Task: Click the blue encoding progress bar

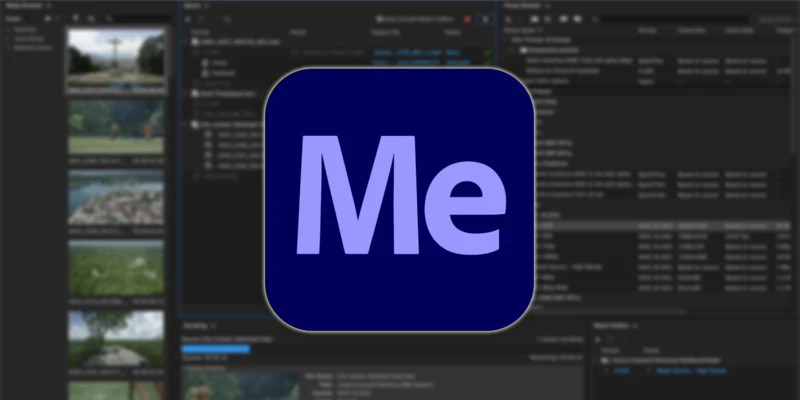Action: point(216,349)
